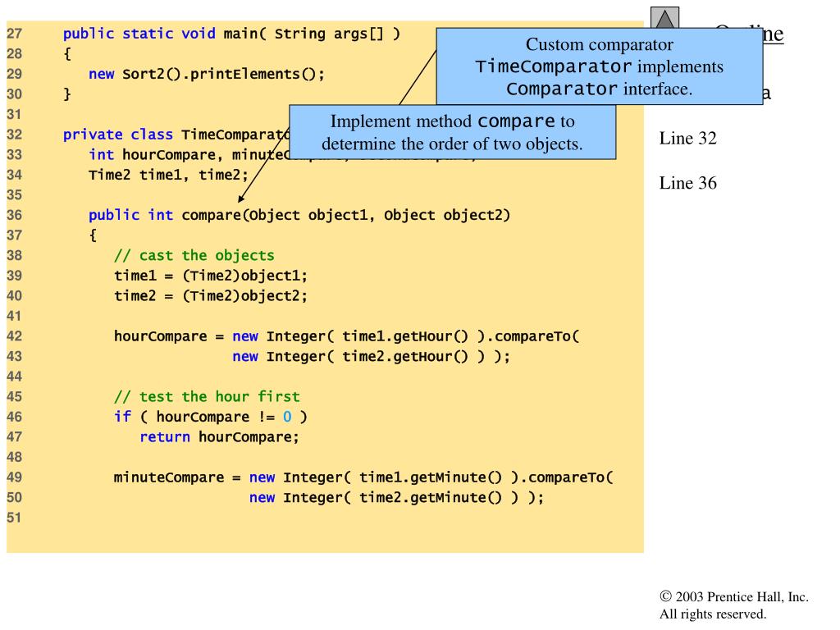Click the 'Line 32' outline note
The height and width of the screenshot is (630, 840).
coord(688,139)
